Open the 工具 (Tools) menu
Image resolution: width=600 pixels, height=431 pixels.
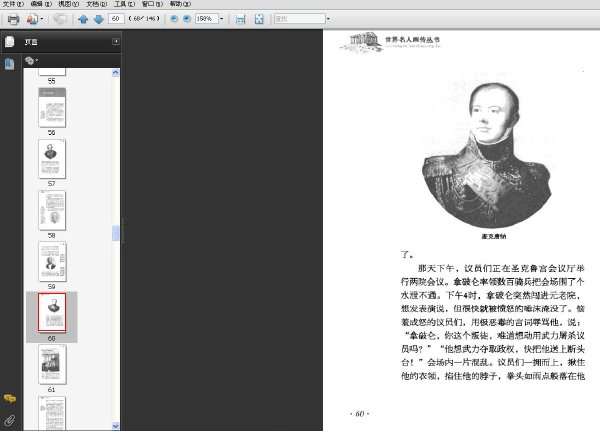coord(124,4)
